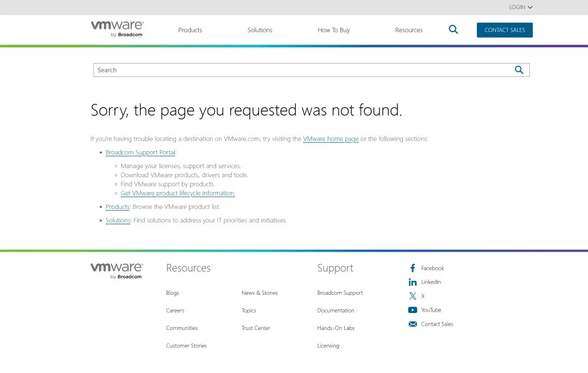Click 'Download VMware products, drivers and tools.' text
Viewport: 588px width, 373px height.
[x=184, y=175]
